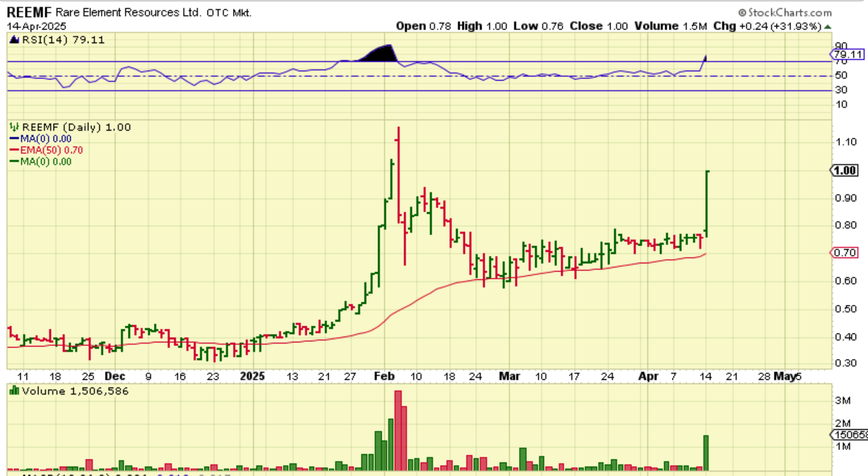
Task: Click the green up arrow after the Chg value
Action: point(828,27)
